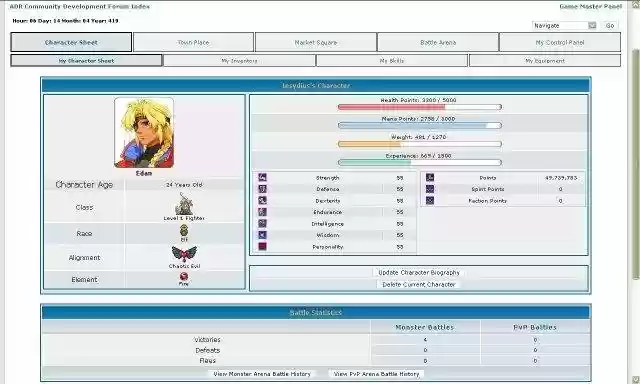Click the Go button
This screenshot has width=640, height=384.
(x=610, y=25)
